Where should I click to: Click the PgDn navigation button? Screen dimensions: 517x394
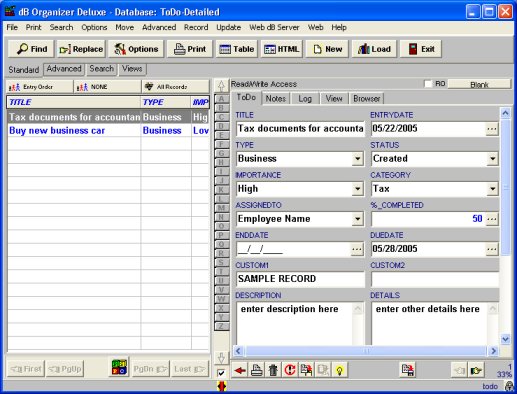coord(150,369)
